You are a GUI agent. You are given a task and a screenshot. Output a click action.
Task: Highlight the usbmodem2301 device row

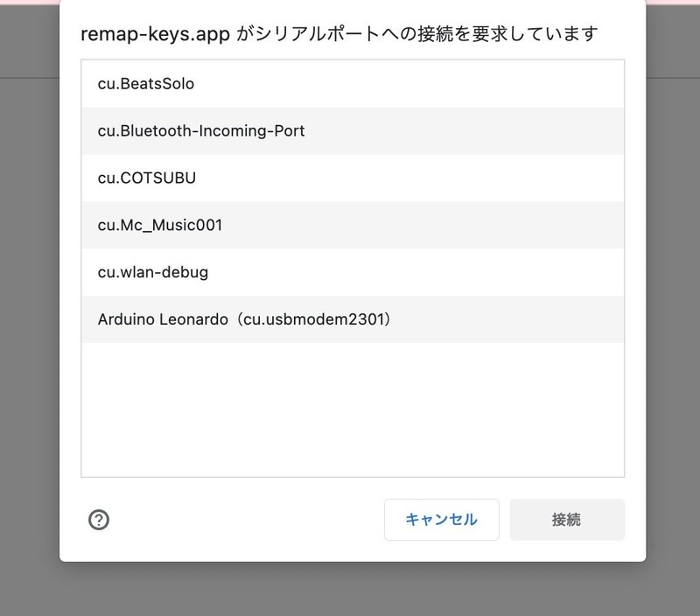[x=353, y=319]
